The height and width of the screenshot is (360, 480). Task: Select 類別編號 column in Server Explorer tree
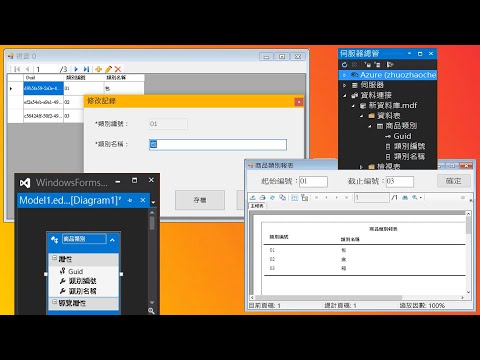click(x=409, y=146)
